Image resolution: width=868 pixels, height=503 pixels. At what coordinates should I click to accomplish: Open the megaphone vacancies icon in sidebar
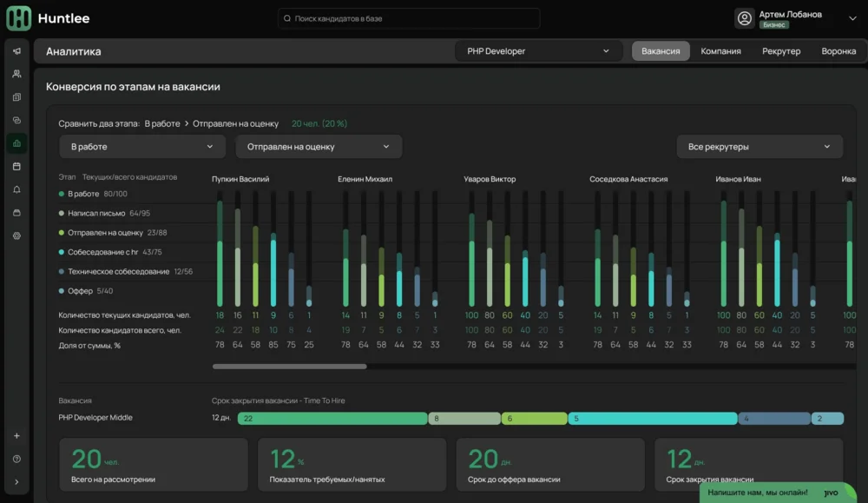pyautogui.click(x=16, y=51)
